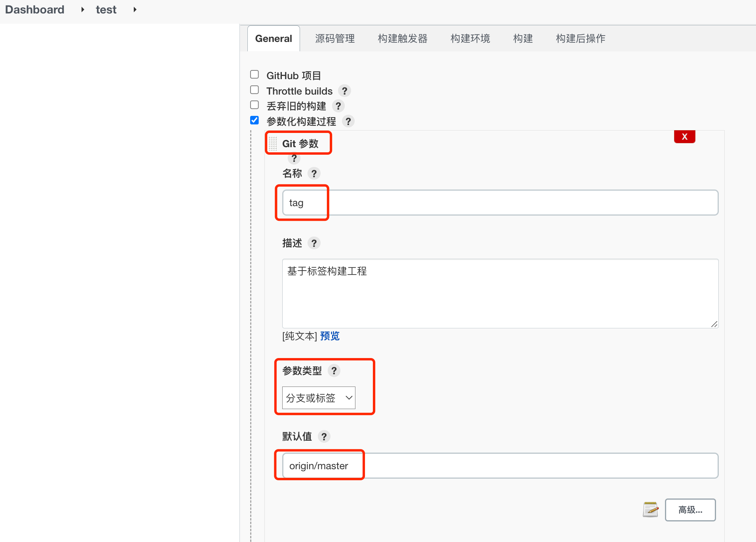
Task: Open help for 描述 field
Action: [314, 243]
